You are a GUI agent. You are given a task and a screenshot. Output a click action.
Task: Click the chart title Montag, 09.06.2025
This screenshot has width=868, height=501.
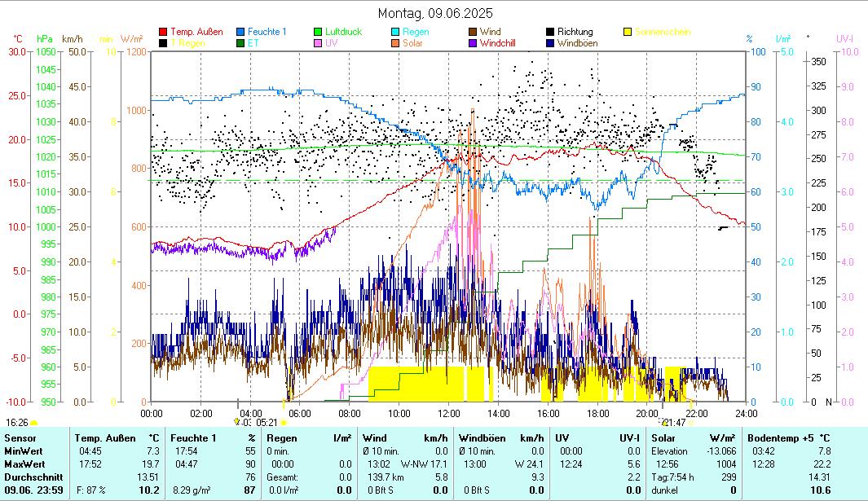tap(435, 14)
